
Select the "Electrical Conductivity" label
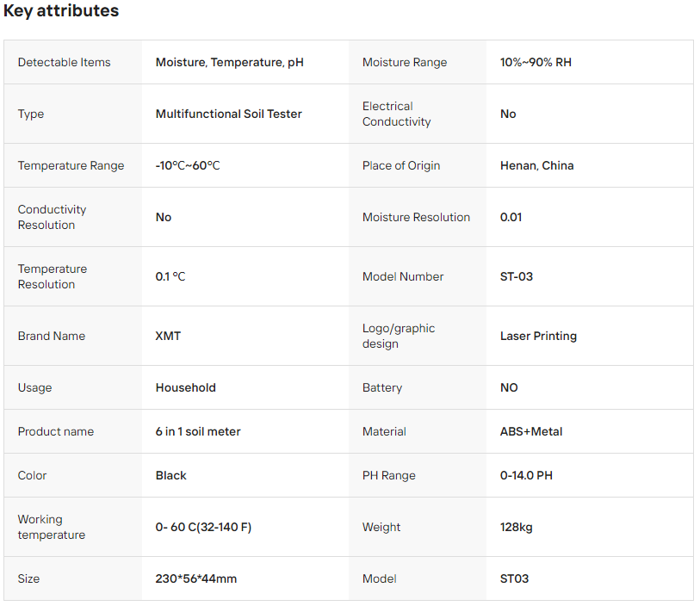396,114
